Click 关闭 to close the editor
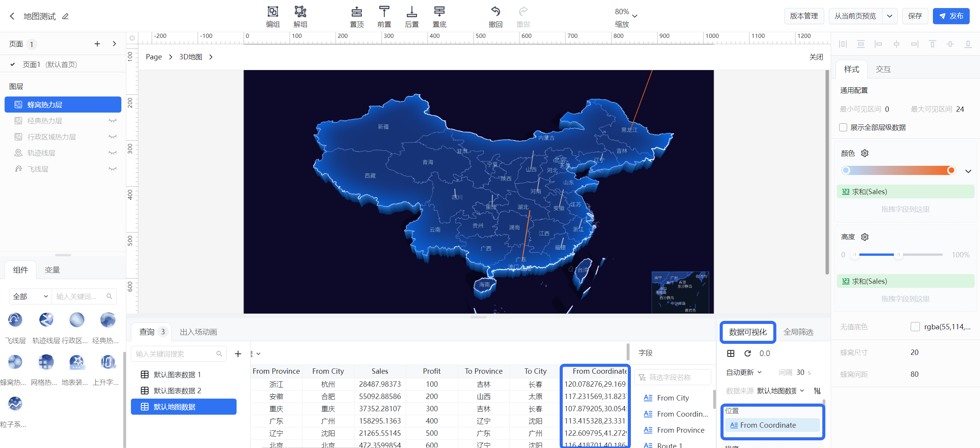Viewport: 980px width, 448px height. [816, 57]
